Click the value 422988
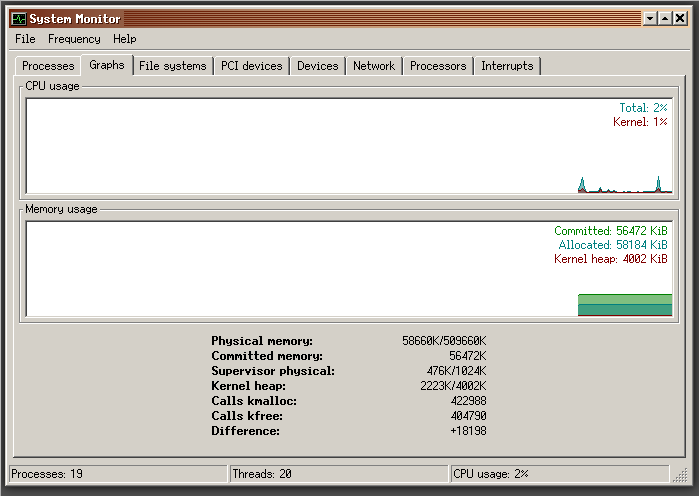 tap(469, 401)
